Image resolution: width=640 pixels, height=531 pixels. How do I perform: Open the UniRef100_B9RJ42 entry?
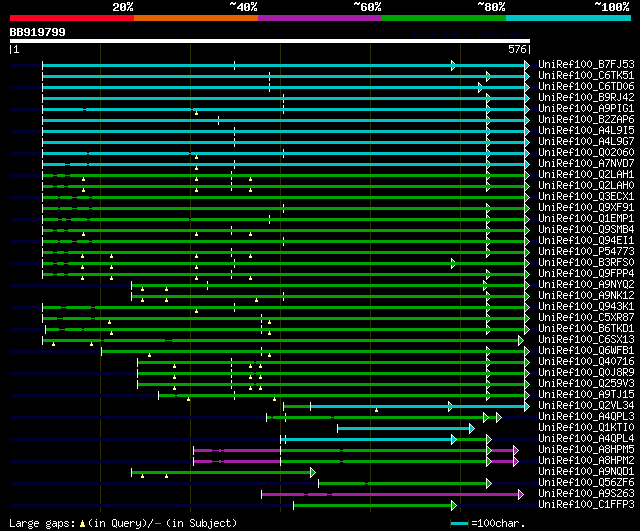(586, 98)
